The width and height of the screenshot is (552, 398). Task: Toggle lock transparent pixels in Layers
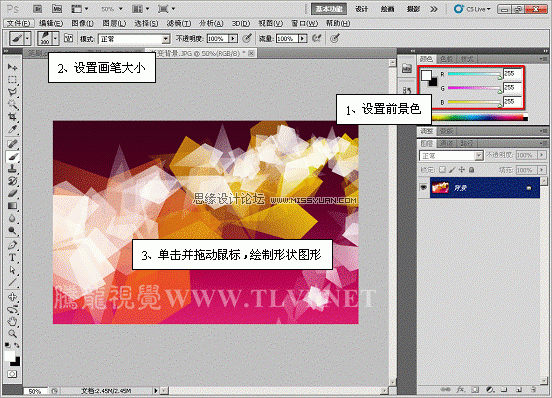click(443, 170)
